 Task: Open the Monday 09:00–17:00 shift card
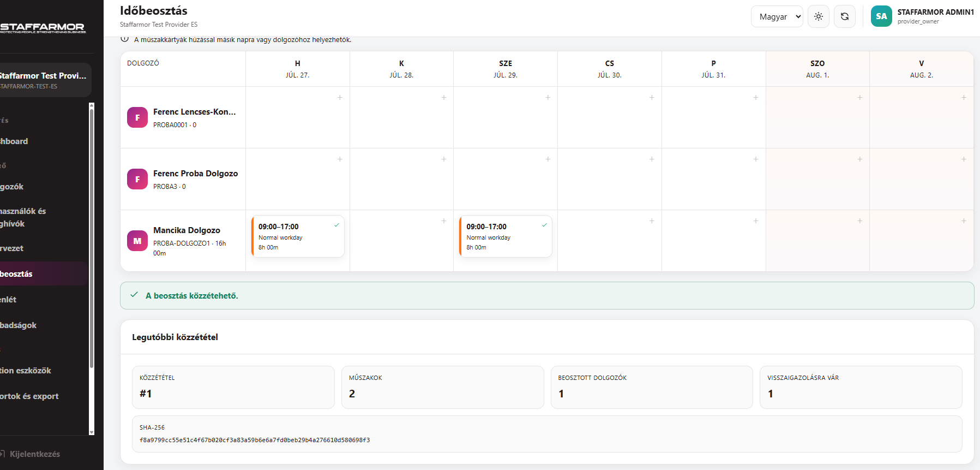298,236
